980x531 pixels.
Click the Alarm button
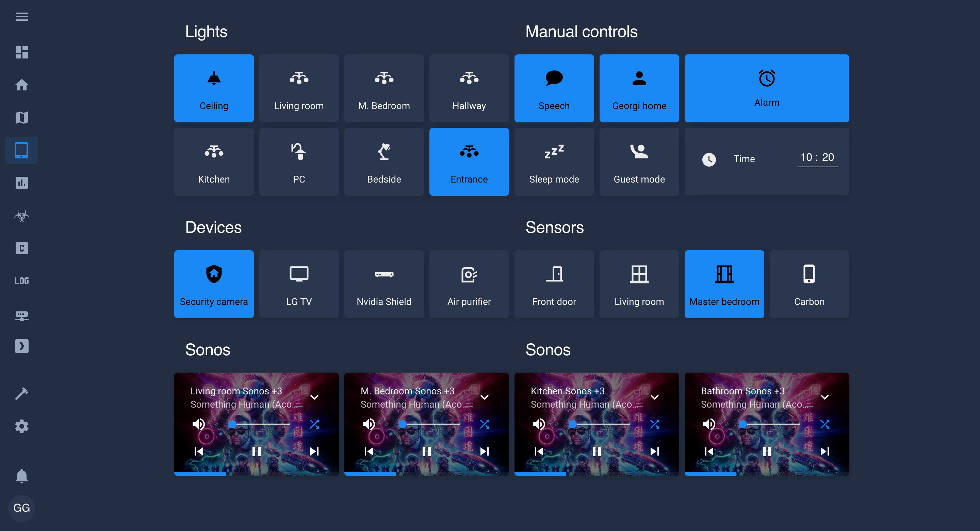(x=767, y=88)
